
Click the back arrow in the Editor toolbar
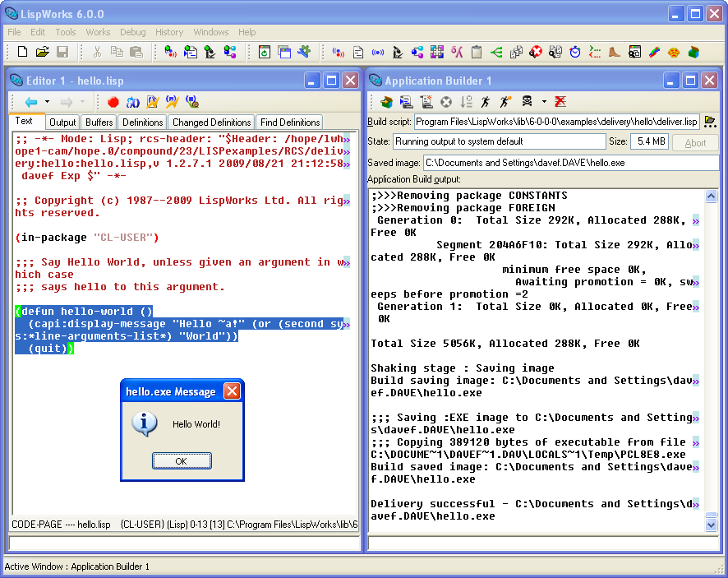click(x=30, y=102)
